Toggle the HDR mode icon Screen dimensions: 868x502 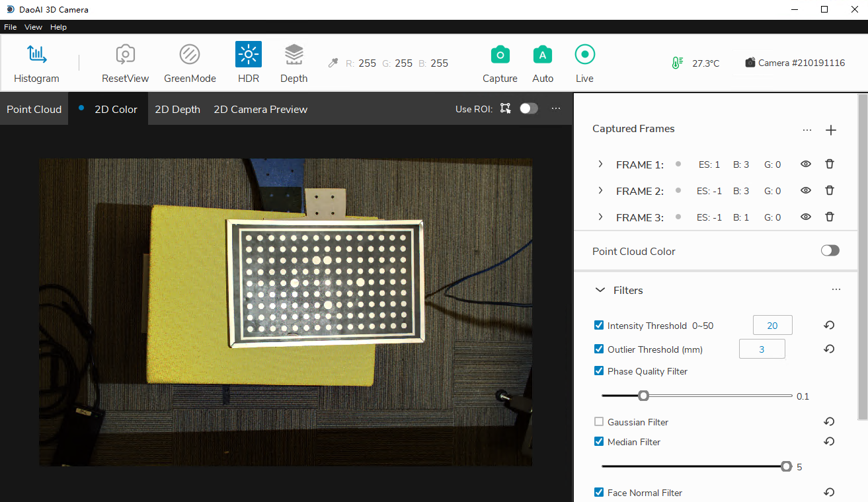point(249,55)
